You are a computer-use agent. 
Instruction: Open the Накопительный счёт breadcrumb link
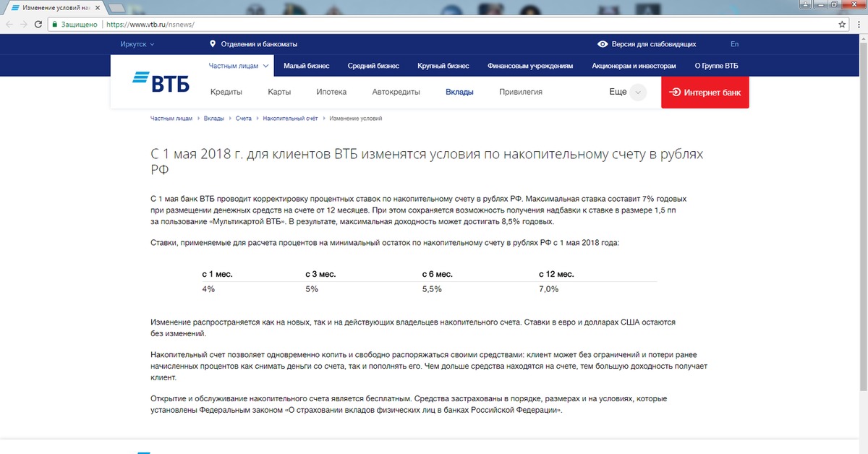pos(290,118)
